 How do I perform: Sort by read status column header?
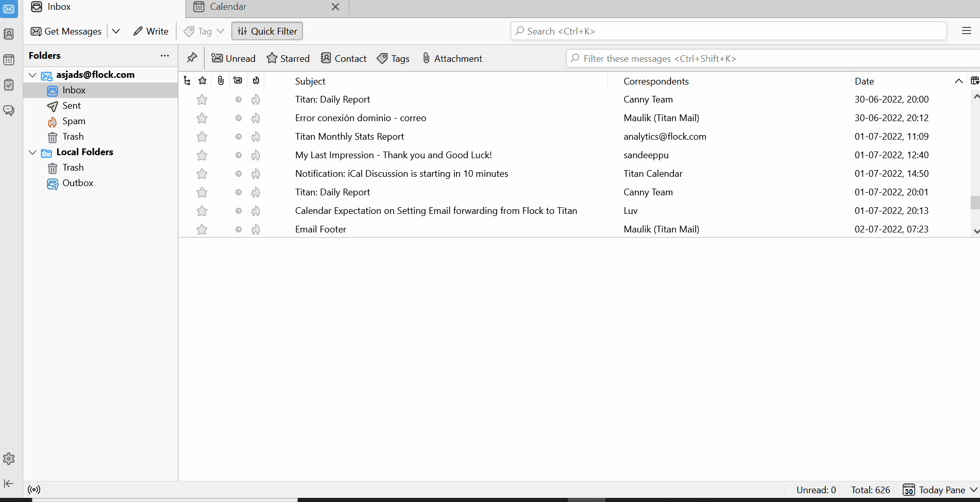click(x=238, y=81)
